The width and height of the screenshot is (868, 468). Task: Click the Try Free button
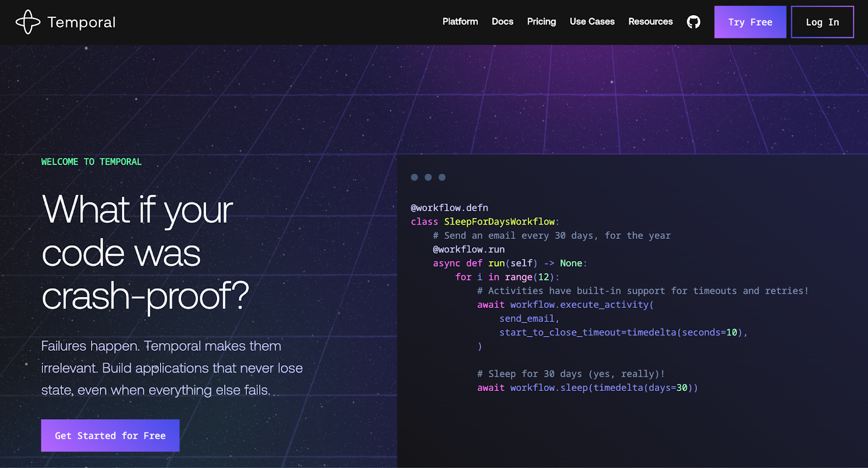pyautogui.click(x=750, y=22)
